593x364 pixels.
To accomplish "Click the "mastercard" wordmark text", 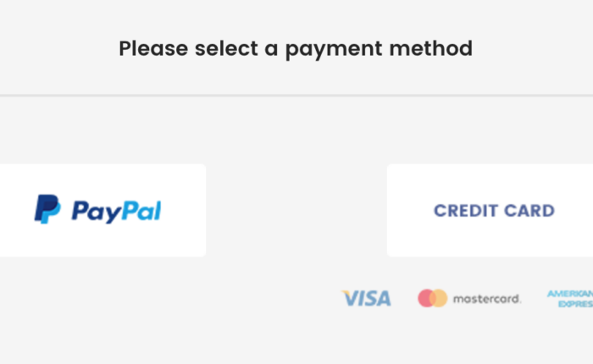I will pos(486,299).
